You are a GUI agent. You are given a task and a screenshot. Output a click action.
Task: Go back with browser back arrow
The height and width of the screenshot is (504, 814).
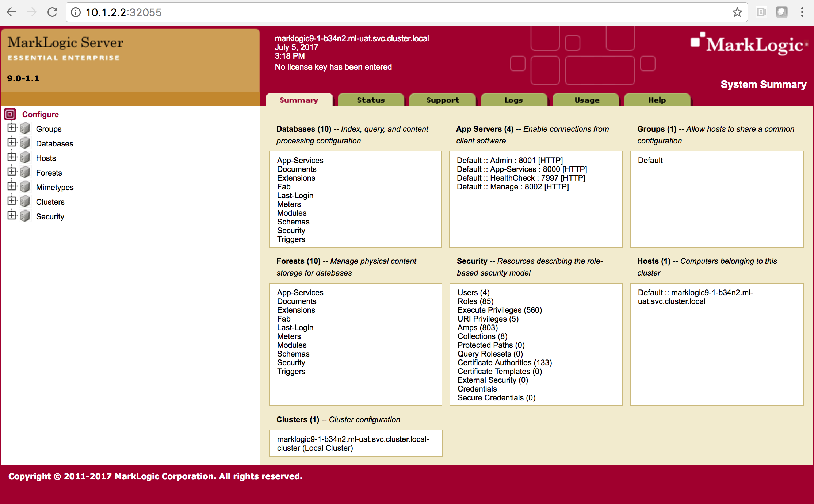11,12
